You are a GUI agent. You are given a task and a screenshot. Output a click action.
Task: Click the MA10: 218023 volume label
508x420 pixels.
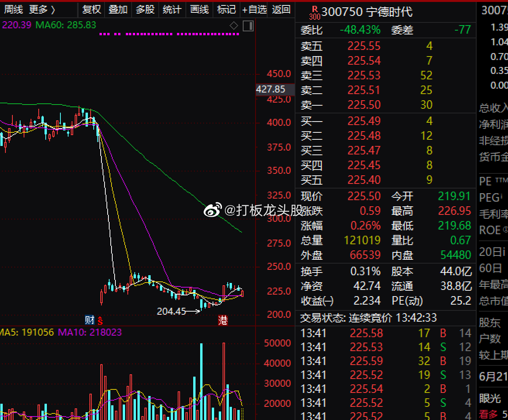pos(90,332)
